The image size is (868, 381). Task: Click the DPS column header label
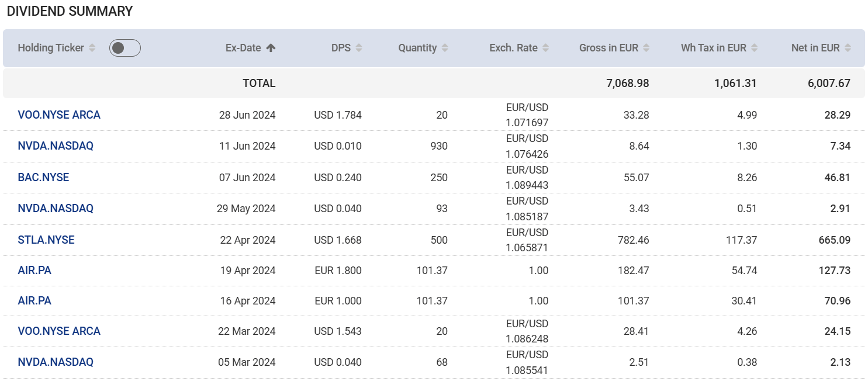tap(341, 48)
